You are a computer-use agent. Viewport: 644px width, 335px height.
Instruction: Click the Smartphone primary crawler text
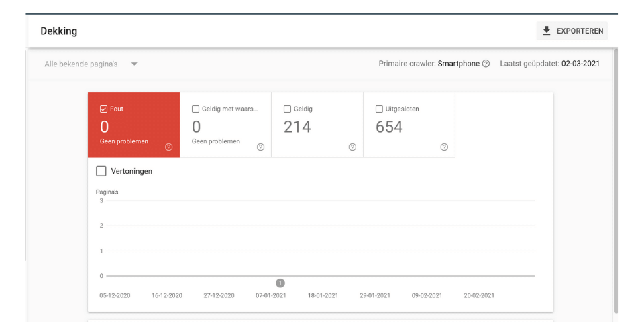pos(458,64)
